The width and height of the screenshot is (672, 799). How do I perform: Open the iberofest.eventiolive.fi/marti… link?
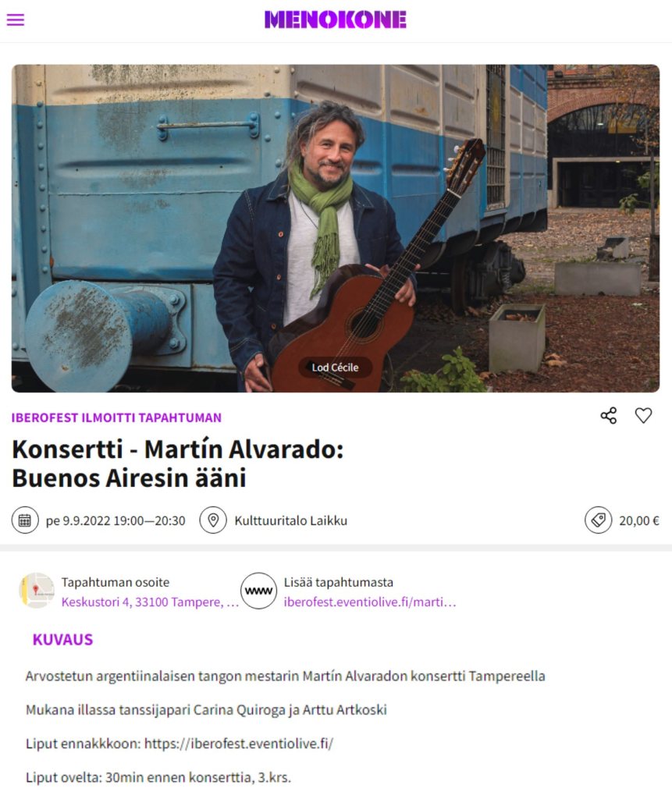point(370,602)
